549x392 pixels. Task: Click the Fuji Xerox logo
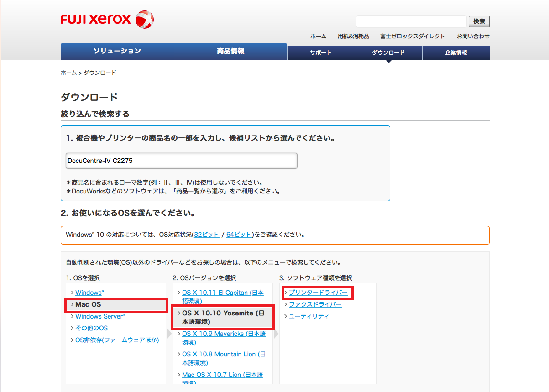tap(107, 20)
